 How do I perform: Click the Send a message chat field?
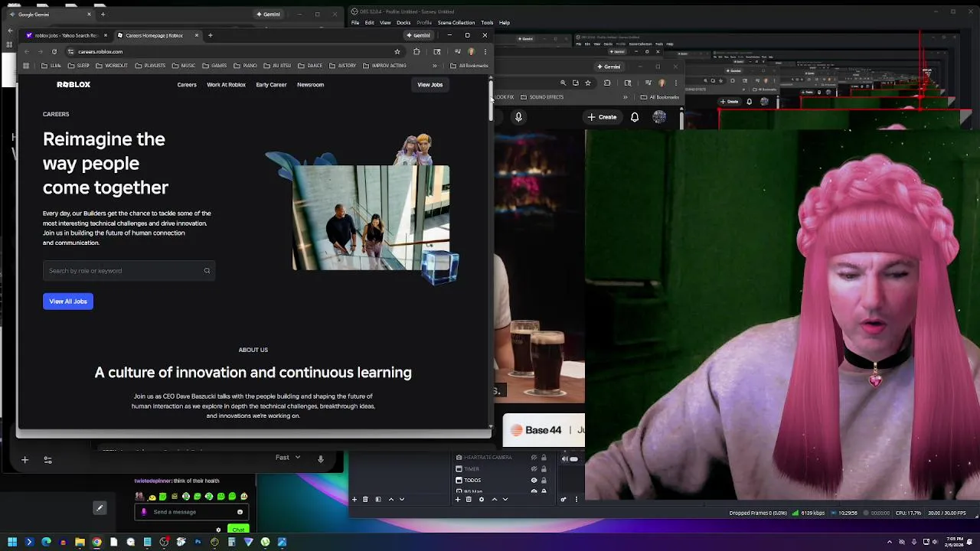coord(191,512)
